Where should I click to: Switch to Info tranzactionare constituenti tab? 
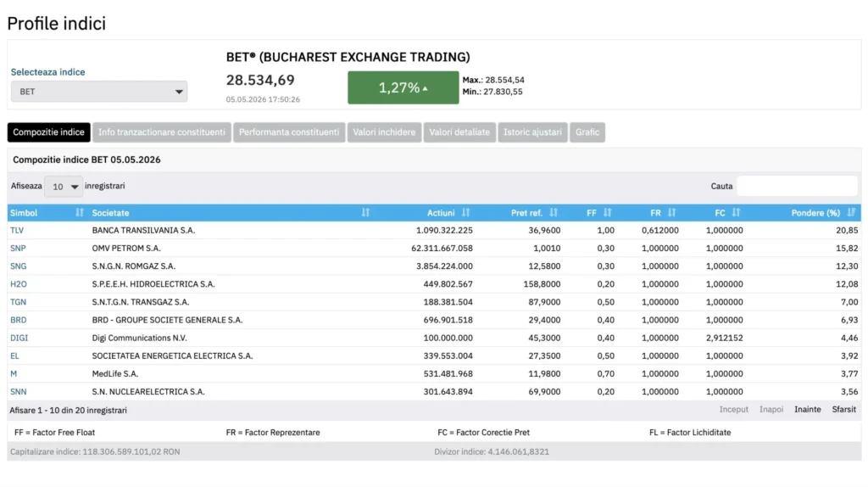[x=162, y=132]
